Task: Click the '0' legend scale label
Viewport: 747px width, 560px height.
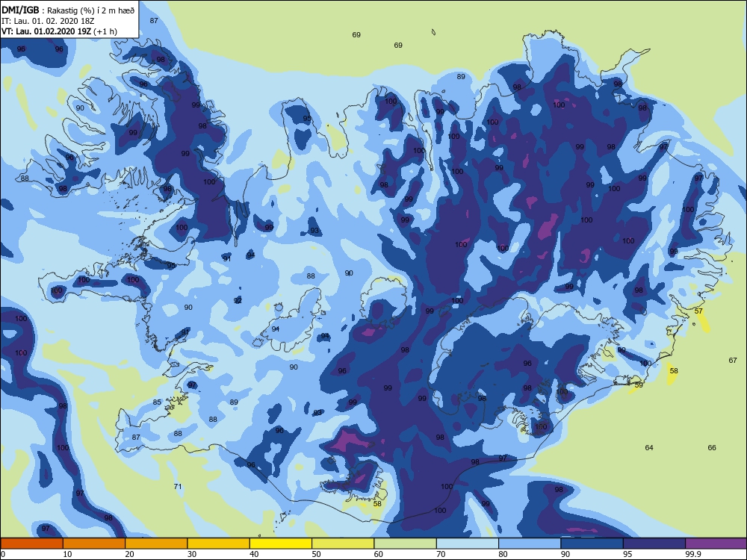Action: [x=3, y=554]
